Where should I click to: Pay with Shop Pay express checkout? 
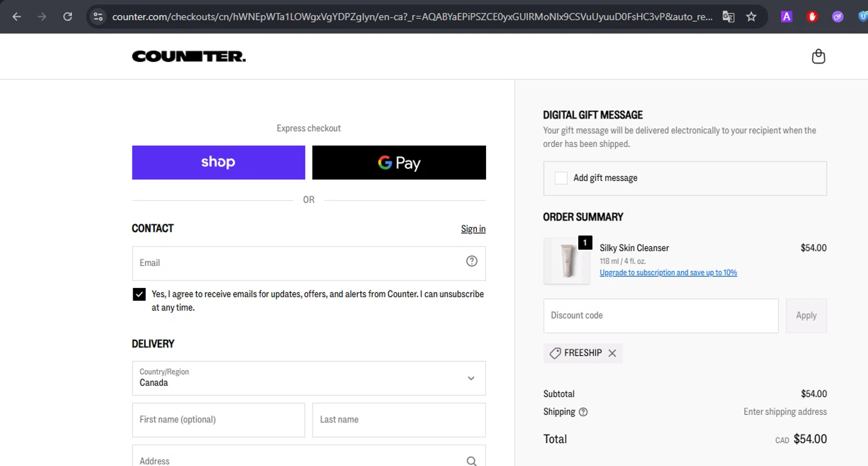tap(218, 162)
